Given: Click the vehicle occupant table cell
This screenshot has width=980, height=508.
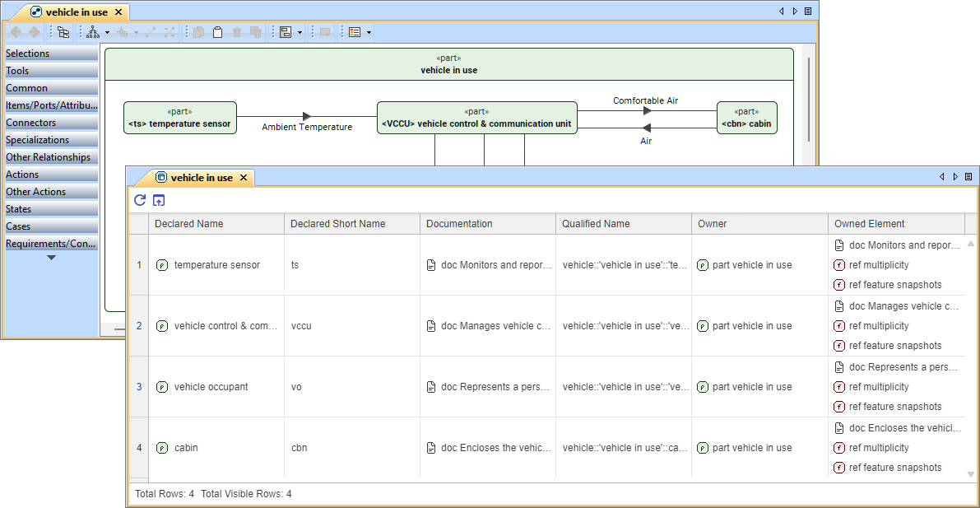Looking at the screenshot, I should click(211, 387).
